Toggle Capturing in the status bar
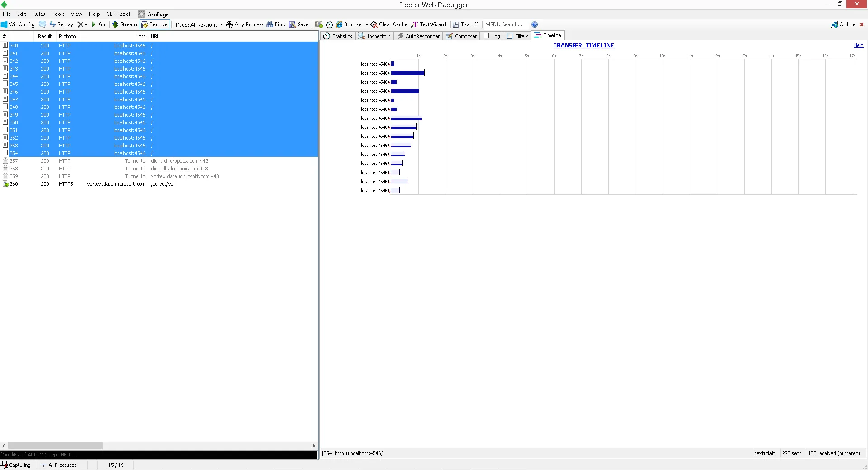This screenshot has width=868, height=470. [16, 465]
